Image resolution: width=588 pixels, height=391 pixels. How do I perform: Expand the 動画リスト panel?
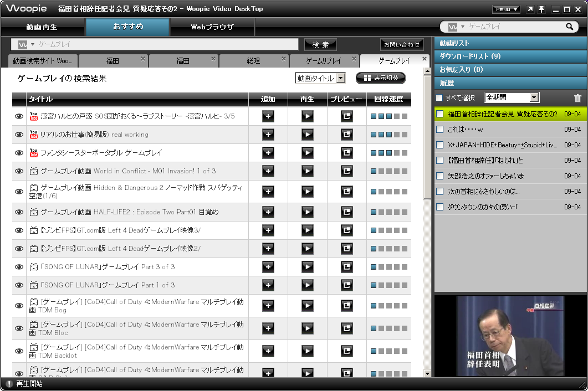(510, 43)
